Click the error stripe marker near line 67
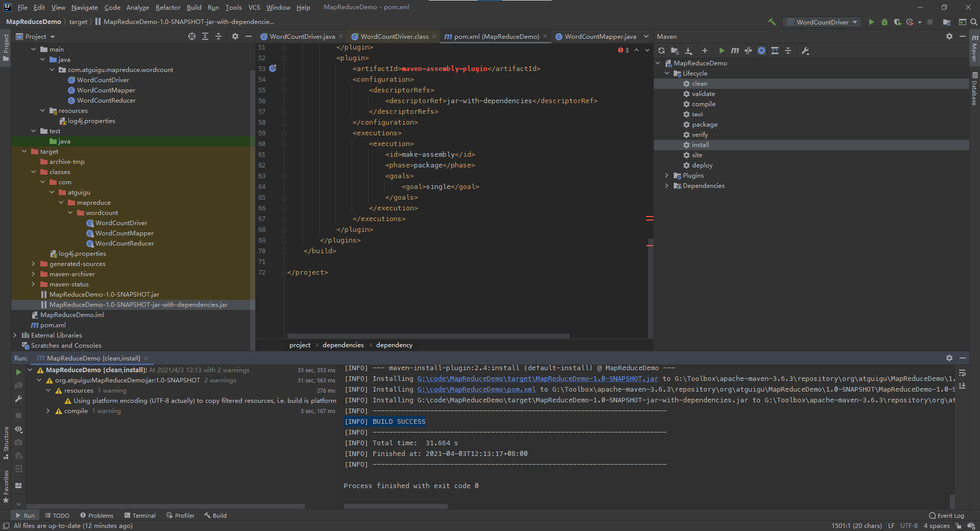 [x=649, y=218]
